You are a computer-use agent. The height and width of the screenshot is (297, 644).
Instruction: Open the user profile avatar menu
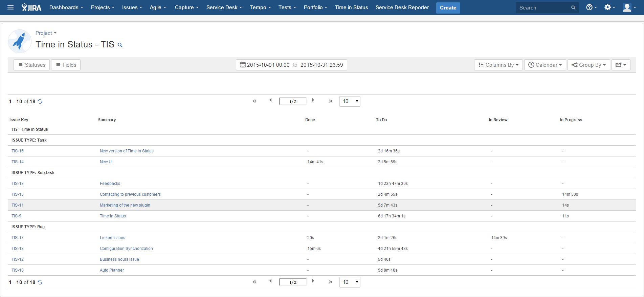(x=629, y=7)
